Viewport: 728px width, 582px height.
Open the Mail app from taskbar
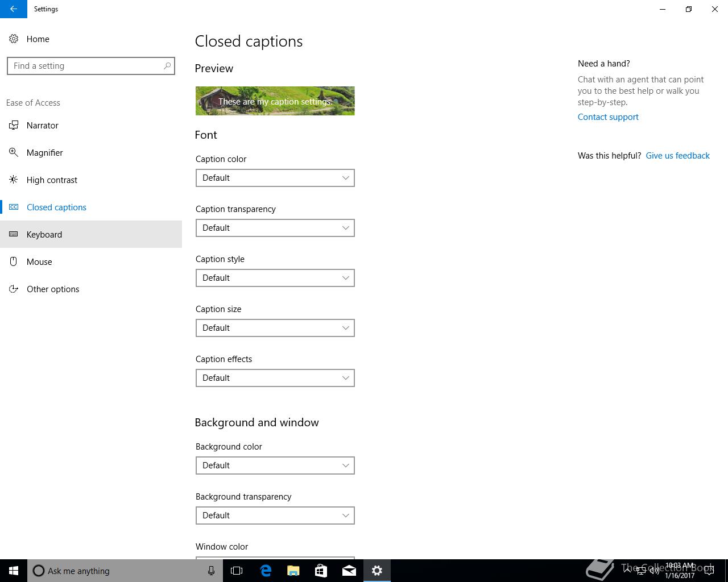[349, 571]
